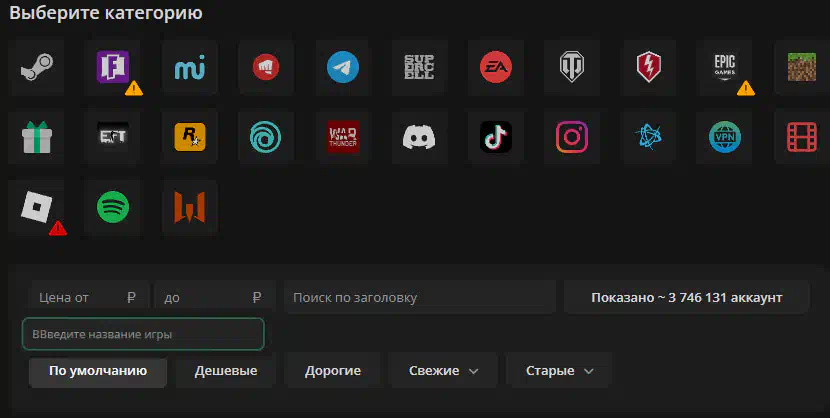Select the Riot Games fist icon
Image resolution: width=830 pixels, height=418 pixels.
pyautogui.click(x=266, y=67)
